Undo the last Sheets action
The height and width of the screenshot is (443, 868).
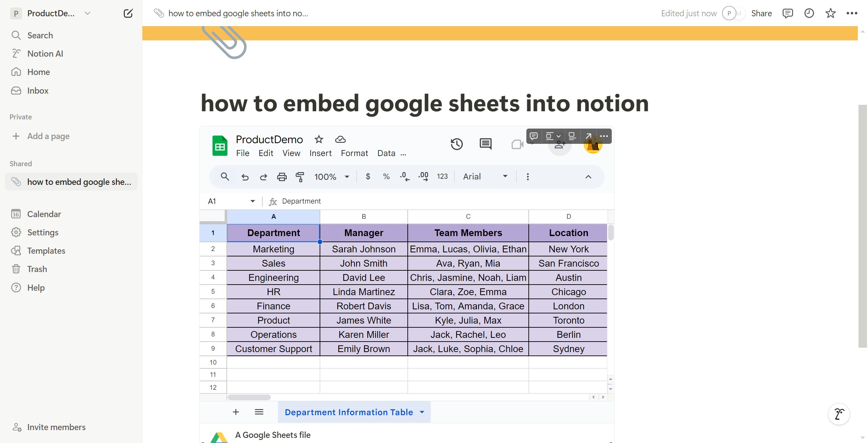[x=245, y=177]
